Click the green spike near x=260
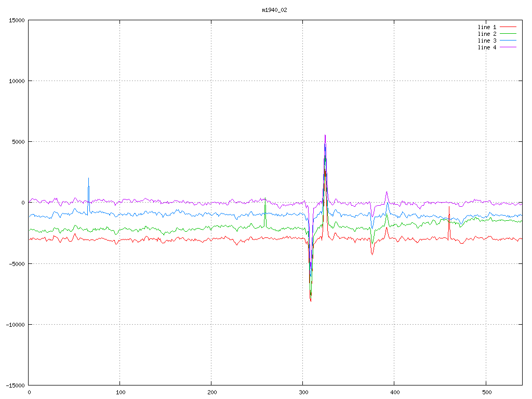 pos(265,199)
